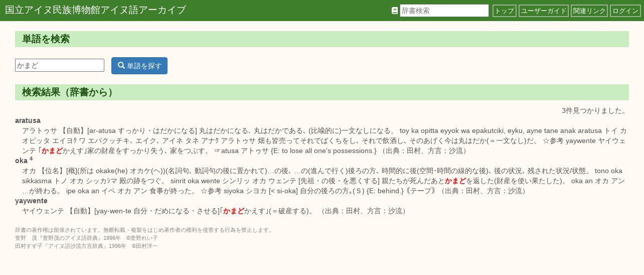The width and height of the screenshot is (644, 275).
Task: Click highlighted かまど in the oka entry
Action: tap(455, 181)
